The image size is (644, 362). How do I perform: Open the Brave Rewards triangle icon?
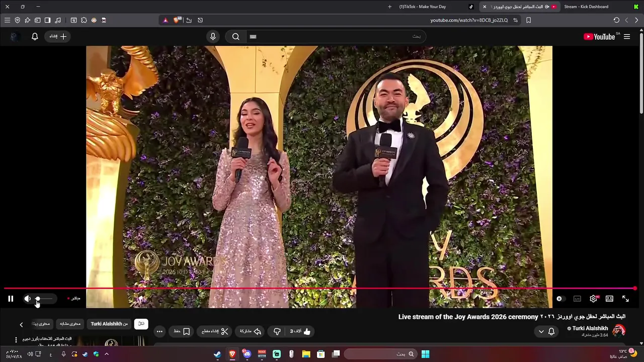click(x=166, y=20)
